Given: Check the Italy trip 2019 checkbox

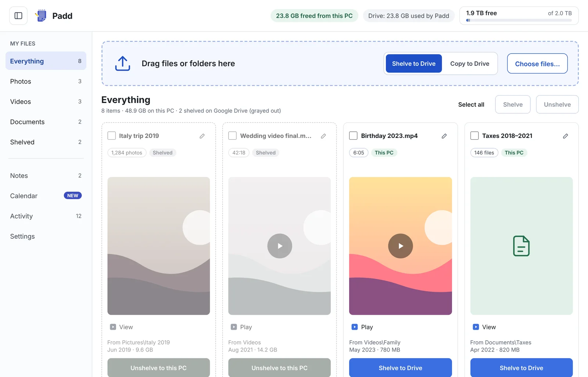Looking at the screenshot, I should (112, 136).
